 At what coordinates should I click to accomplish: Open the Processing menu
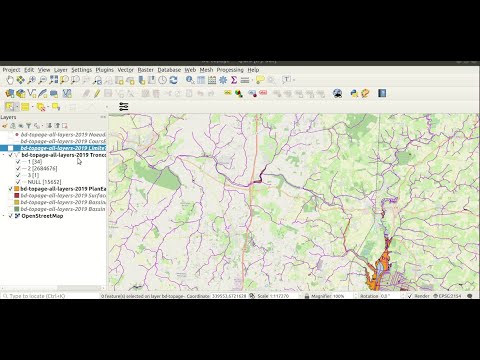(x=230, y=70)
